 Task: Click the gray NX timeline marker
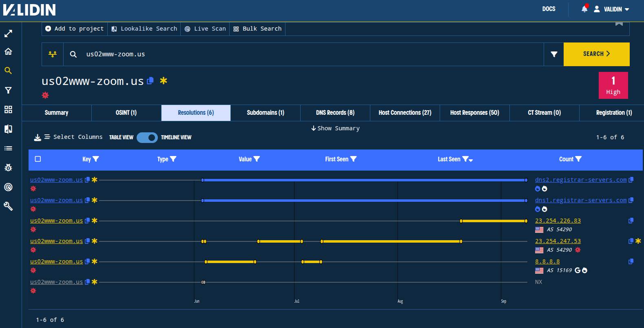[x=204, y=282]
